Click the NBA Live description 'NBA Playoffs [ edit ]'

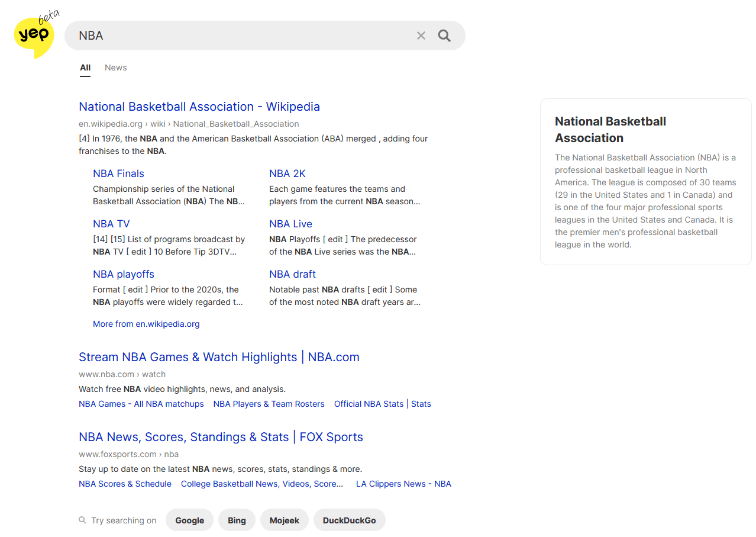pyautogui.click(x=343, y=246)
